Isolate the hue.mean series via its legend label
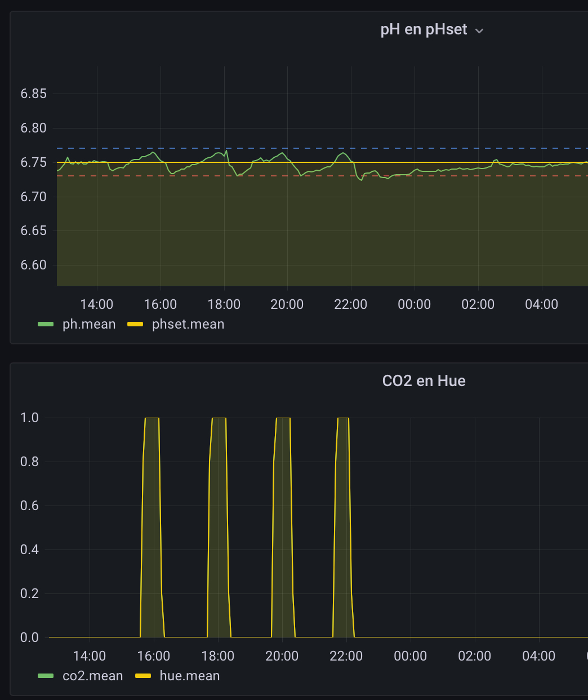This screenshot has height=700, width=588. (190, 676)
